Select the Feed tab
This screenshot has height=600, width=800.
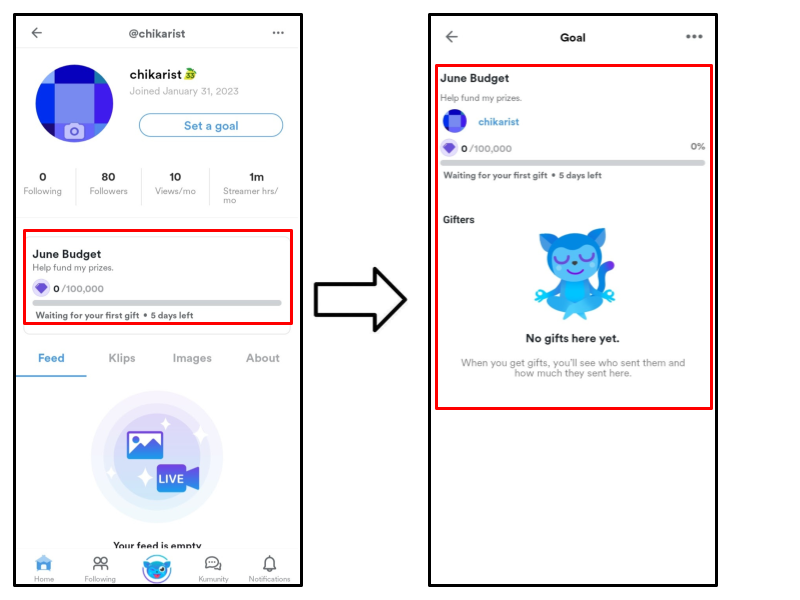(51, 358)
